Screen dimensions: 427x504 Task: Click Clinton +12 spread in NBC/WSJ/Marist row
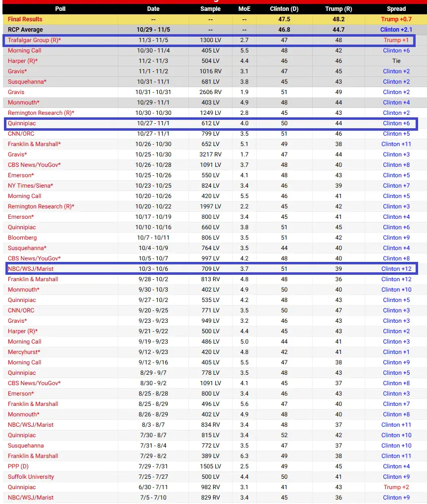396,269
